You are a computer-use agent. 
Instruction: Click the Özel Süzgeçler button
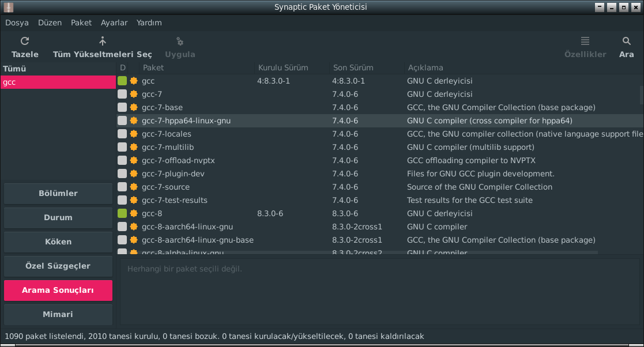tap(58, 266)
